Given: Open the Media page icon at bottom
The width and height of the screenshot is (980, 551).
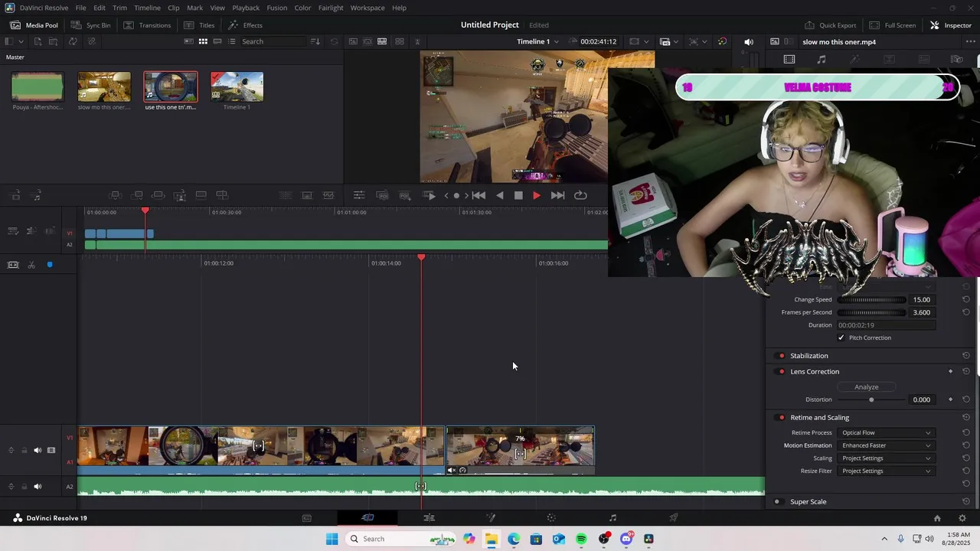Looking at the screenshot, I should [x=306, y=518].
